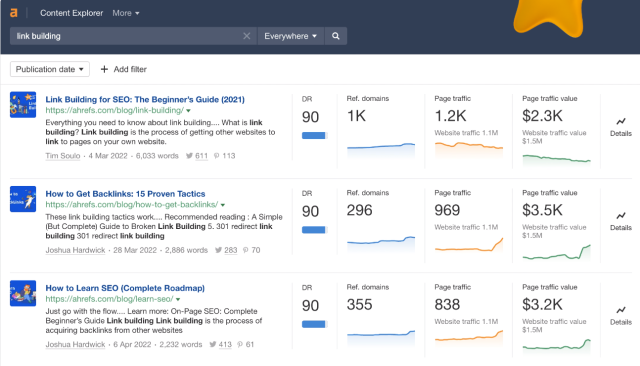Image resolution: width=640 pixels, height=366 pixels.
Task: Click thumbnail of How to Learn SEO article
Action: [x=23, y=293]
